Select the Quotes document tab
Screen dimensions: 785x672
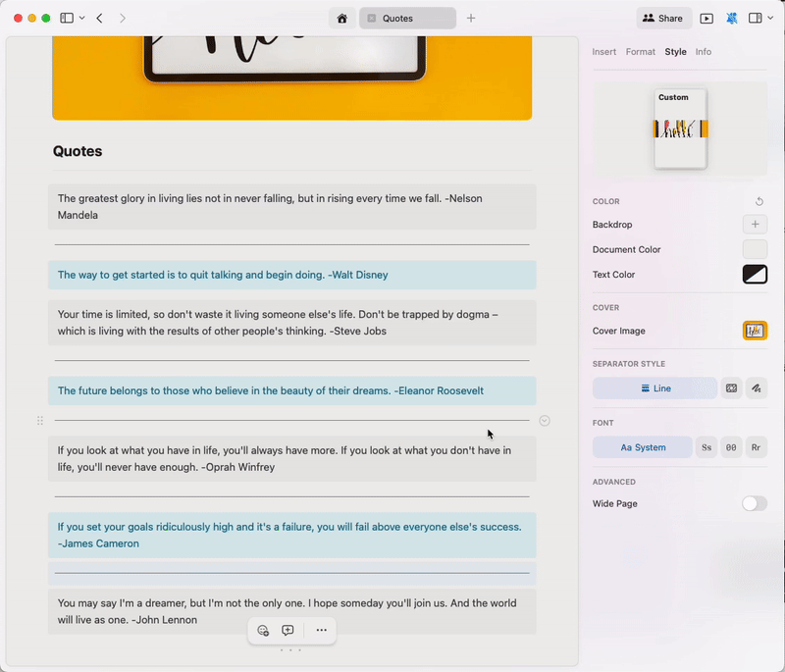click(x=407, y=19)
